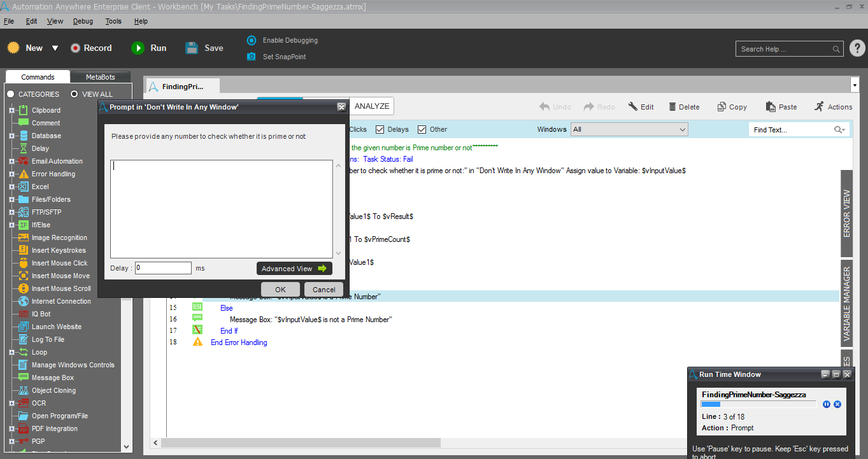
Task: Click the Manage Windows Controls icon
Action: [22, 365]
